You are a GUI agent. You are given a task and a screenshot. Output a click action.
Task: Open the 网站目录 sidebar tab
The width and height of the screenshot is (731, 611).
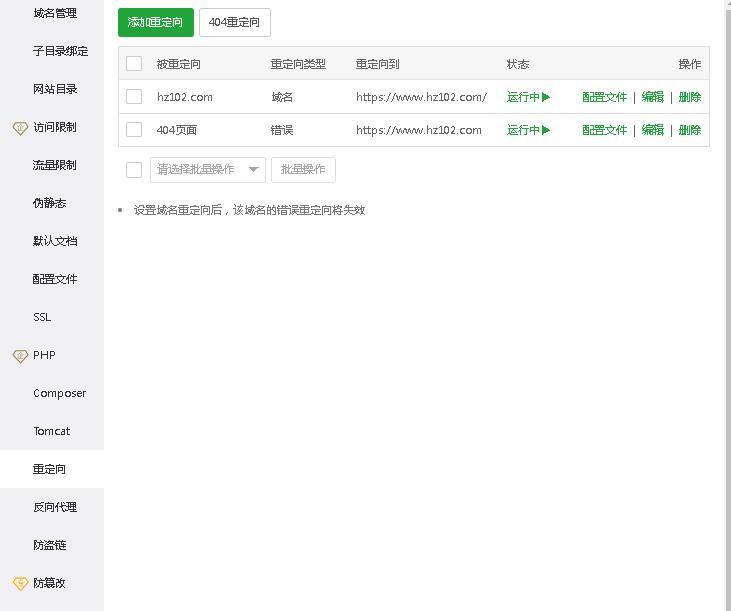[x=52, y=89]
